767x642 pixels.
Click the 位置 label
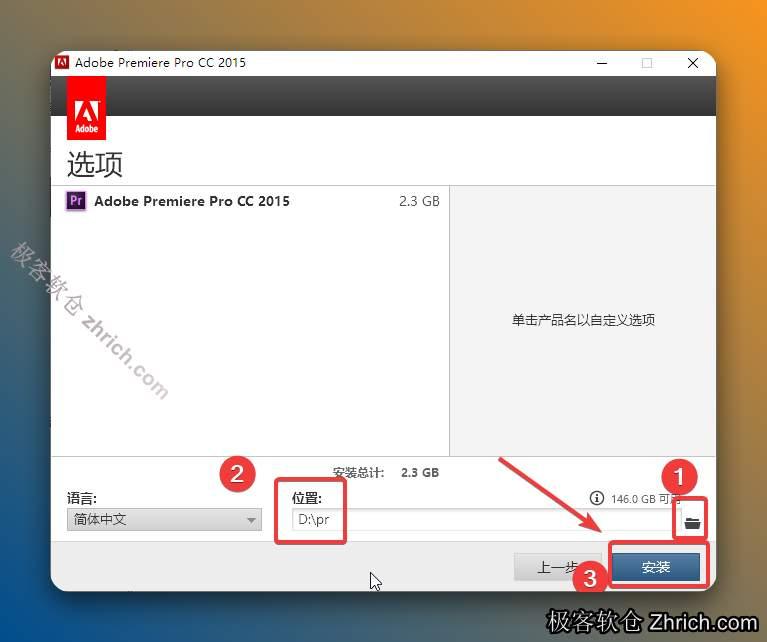[307, 498]
